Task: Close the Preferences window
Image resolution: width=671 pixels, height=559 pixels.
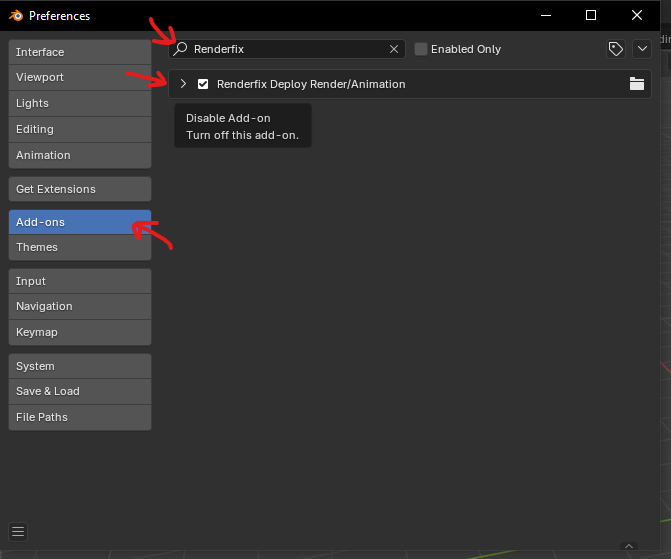Action: tap(637, 15)
